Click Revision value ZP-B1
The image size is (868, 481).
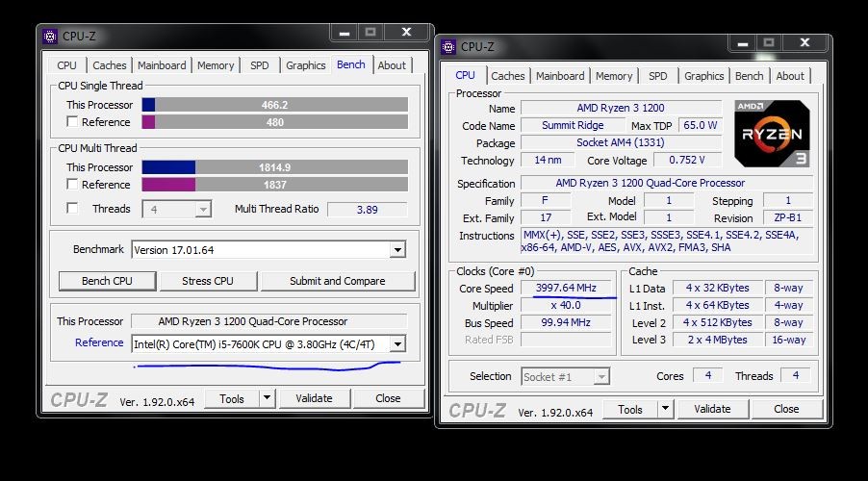[x=788, y=217]
